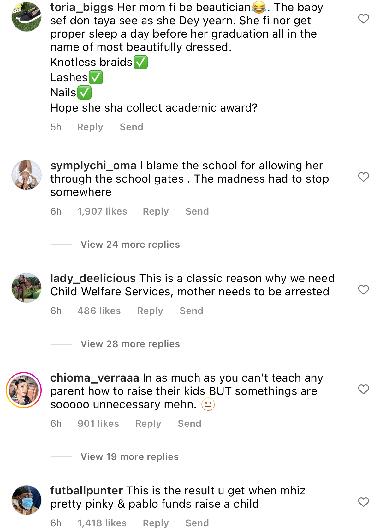The width and height of the screenshot is (392, 532).
Task: Expand 28 more replies under lady_deelicious
Action: (x=130, y=344)
